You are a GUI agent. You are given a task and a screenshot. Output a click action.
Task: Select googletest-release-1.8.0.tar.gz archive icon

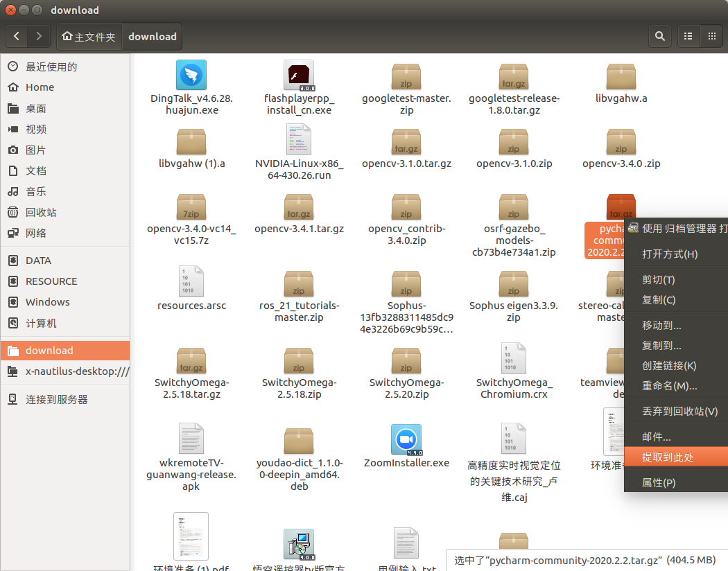[514, 76]
